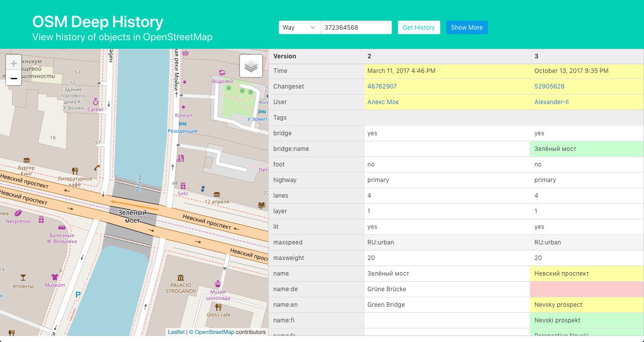This screenshot has width=644, height=342.
Task: Click the Solo gift shop icon
Action: (x=183, y=186)
